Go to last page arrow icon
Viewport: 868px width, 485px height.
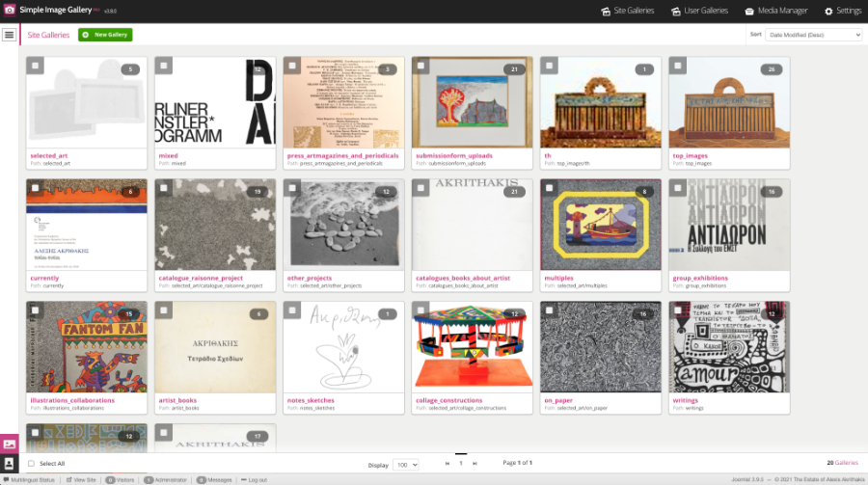click(x=475, y=464)
